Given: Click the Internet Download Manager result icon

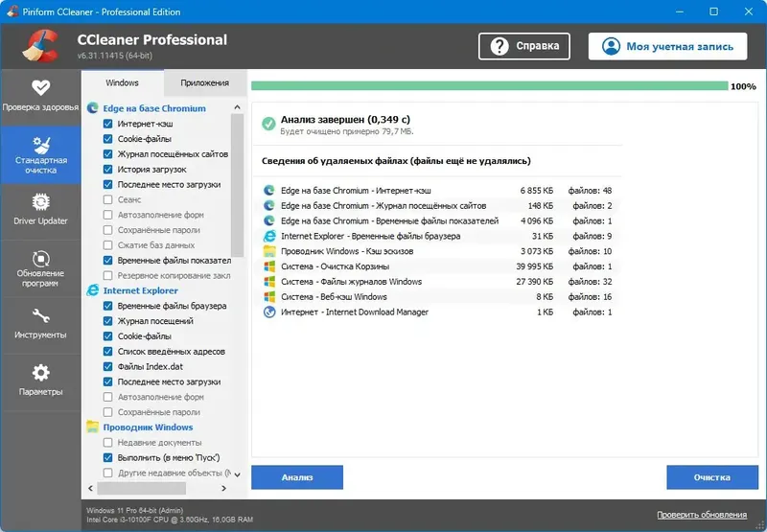Looking at the screenshot, I should pos(269,312).
